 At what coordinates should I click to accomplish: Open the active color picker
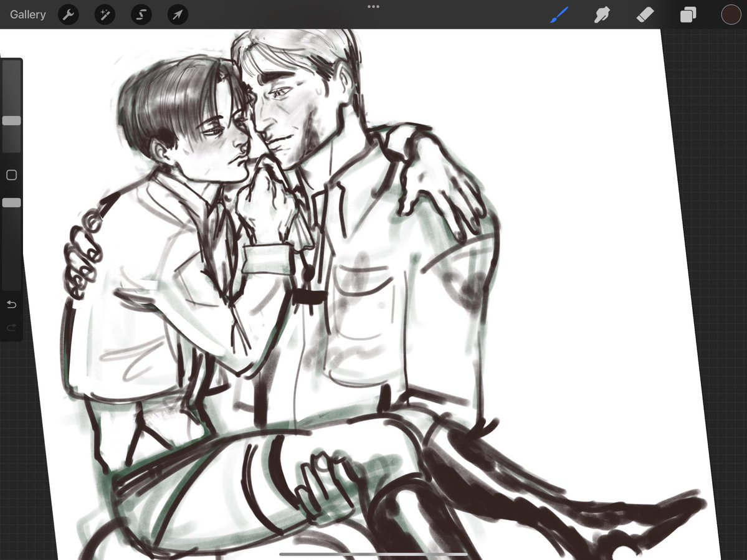tap(731, 15)
